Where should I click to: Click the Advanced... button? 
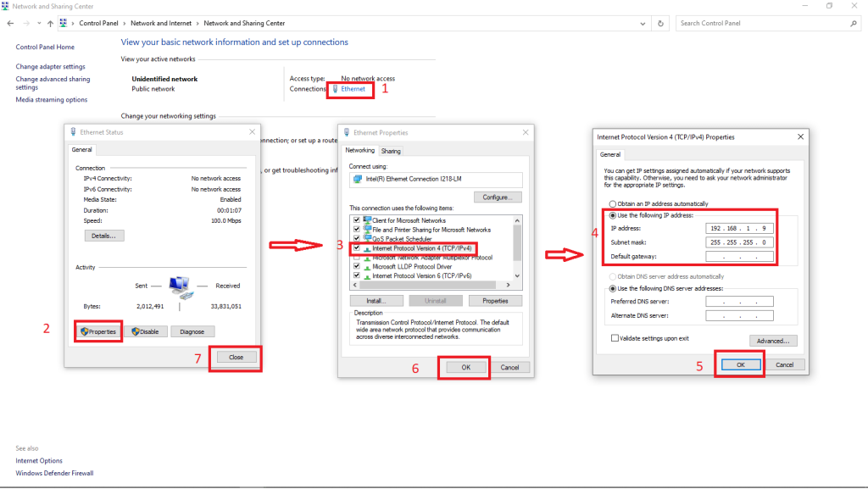point(773,341)
